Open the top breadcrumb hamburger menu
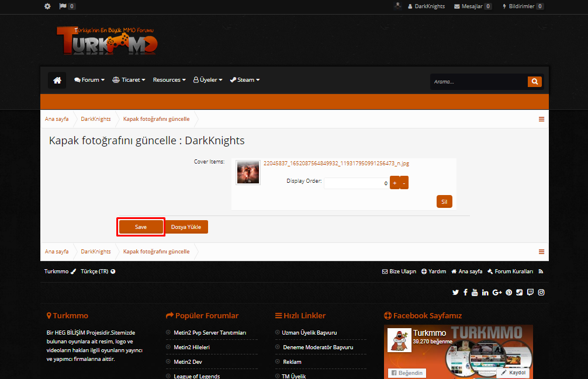Screen dimensions: 588x379 [541, 119]
